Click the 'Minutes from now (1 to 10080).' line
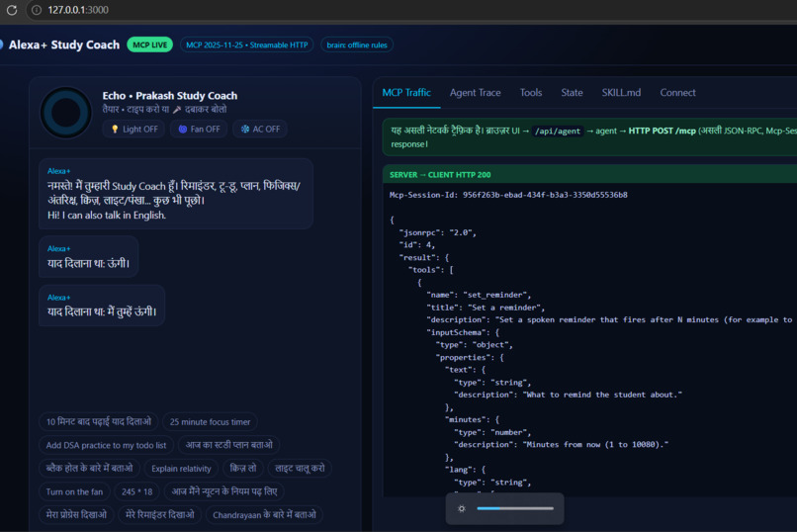Viewport: 797px width, 532px height. (561, 445)
